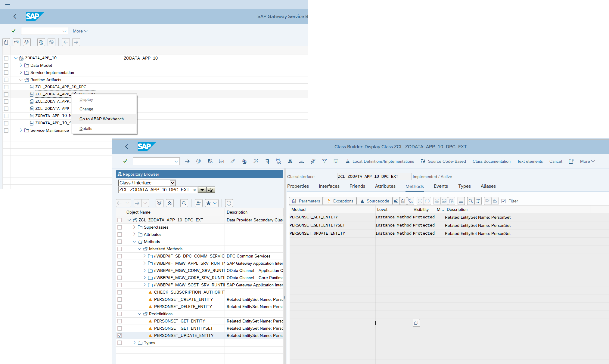This screenshot has width=609, height=364.
Task: Check the PERSONSET_CREATE_ENTITY row checkbox
Action: [x=120, y=299]
